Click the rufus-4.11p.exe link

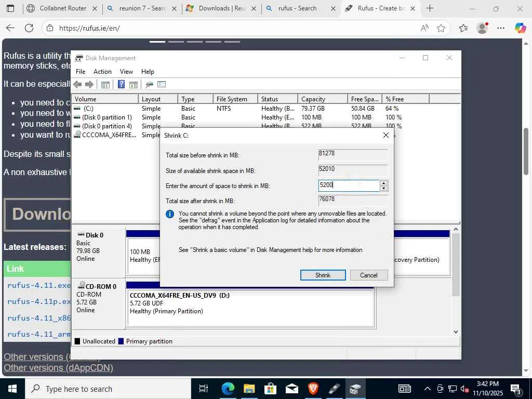pyautogui.click(x=39, y=301)
